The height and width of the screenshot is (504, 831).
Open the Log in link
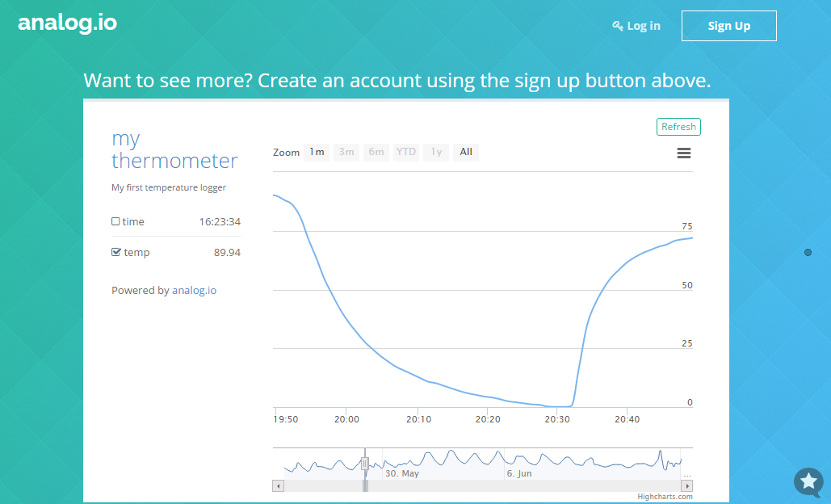(x=644, y=26)
